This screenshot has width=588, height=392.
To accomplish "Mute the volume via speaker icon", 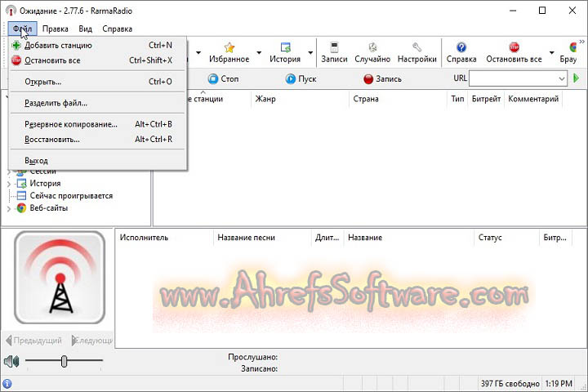I will click(11, 361).
